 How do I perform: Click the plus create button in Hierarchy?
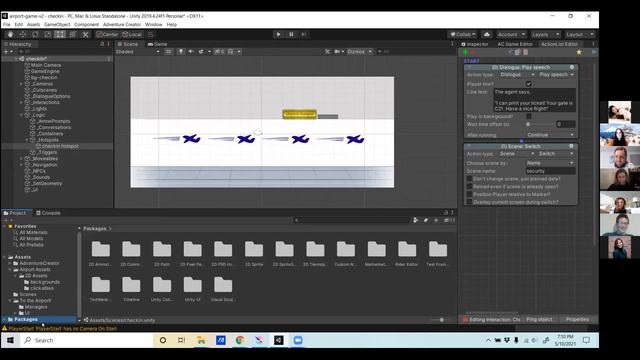point(6,52)
